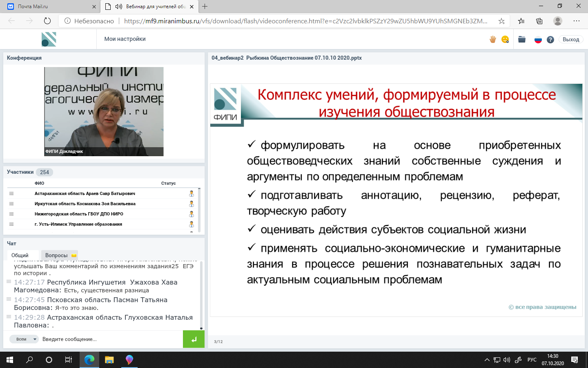Click status icon of Нижегородская область participant
The image size is (588, 368).
click(x=191, y=214)
